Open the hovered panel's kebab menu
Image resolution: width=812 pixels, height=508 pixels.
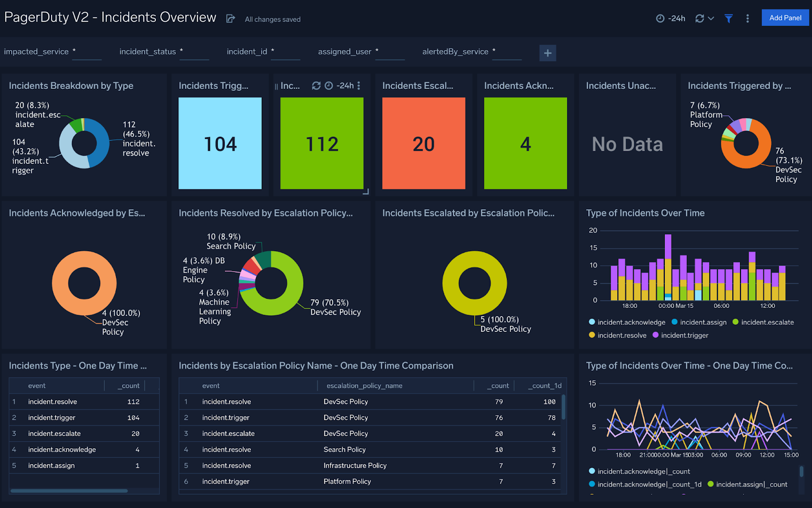click(359, 86)
